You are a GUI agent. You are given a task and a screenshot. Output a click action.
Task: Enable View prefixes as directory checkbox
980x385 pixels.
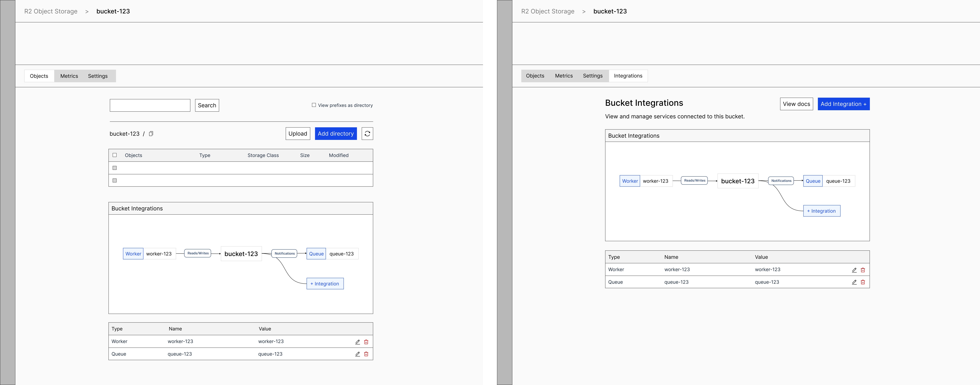(x=314, y=105)
